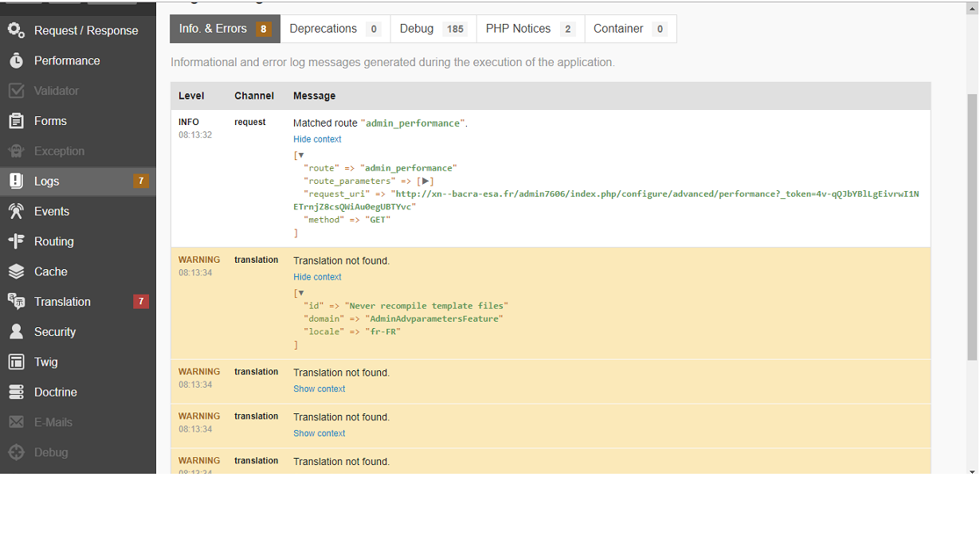Screen dimensions: 980x551
Task: Open the Performance panel
Action: coord(78,61)
